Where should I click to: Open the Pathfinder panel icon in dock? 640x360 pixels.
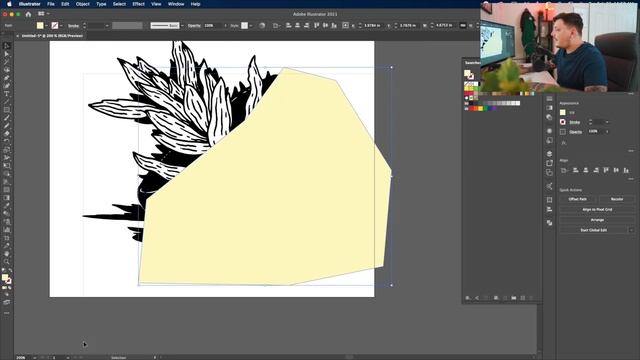click(549, 223)
